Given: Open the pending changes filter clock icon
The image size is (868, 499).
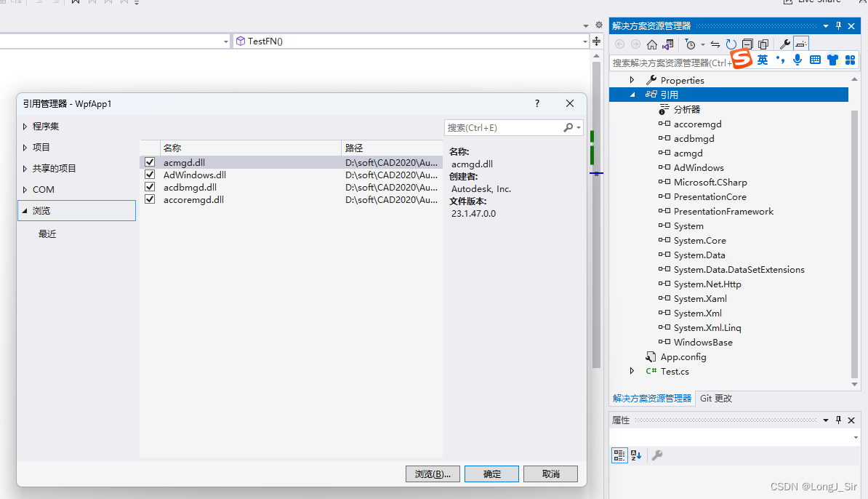Looking at the screenshot, I should [x=690, y=44].
